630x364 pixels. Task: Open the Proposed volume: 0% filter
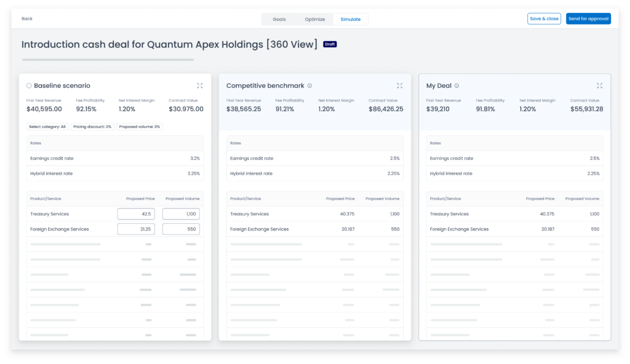pyautogui.click(x=140, y=127)
